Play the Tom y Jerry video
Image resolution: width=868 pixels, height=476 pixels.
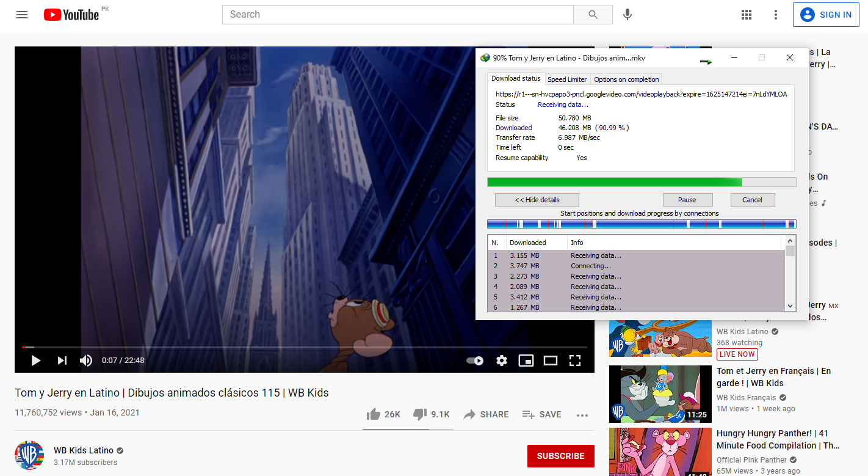[x=35, y=361]
